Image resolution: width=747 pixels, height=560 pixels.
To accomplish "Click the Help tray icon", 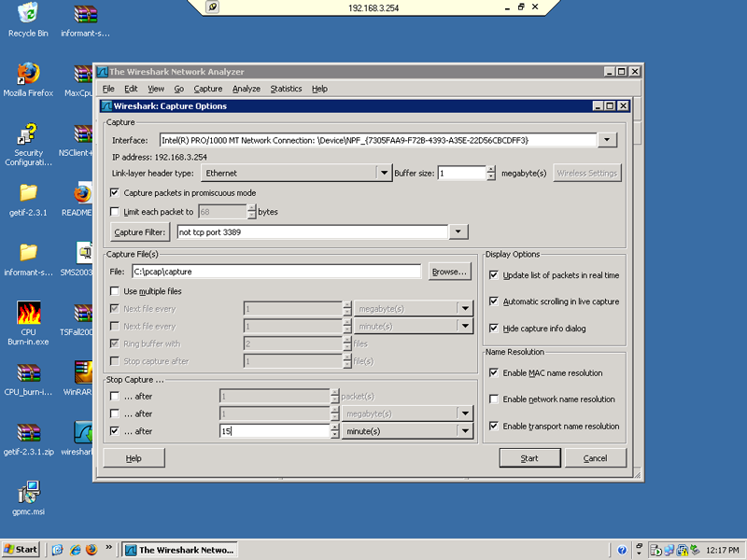I will 622,551.
